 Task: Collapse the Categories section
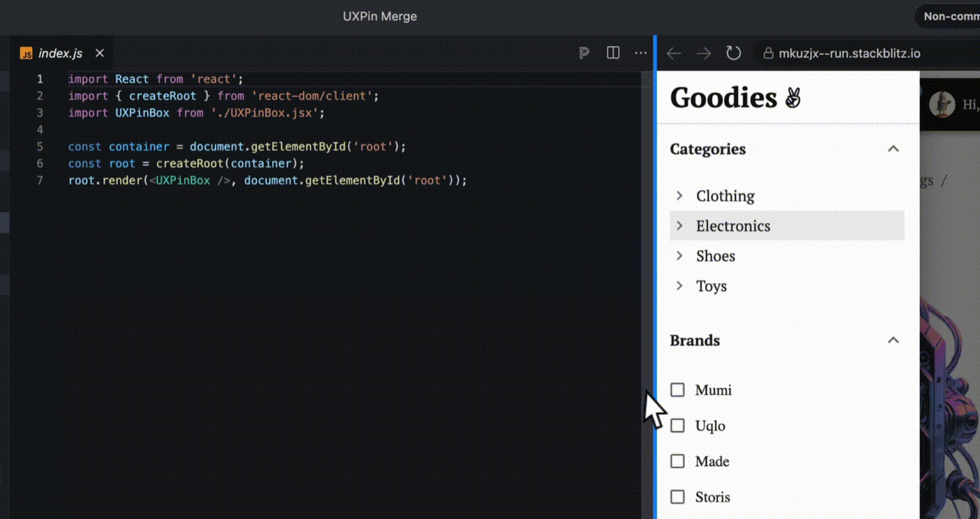(x=893, y=149)
